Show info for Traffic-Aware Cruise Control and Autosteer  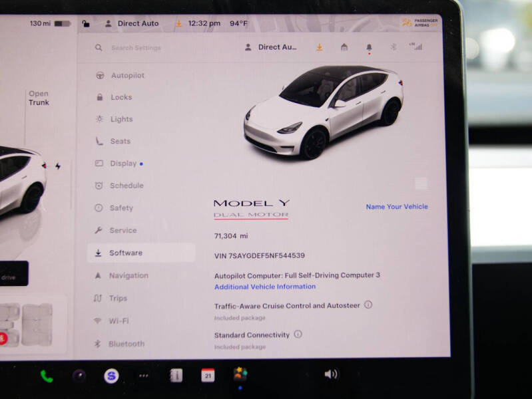pos(368,305)
